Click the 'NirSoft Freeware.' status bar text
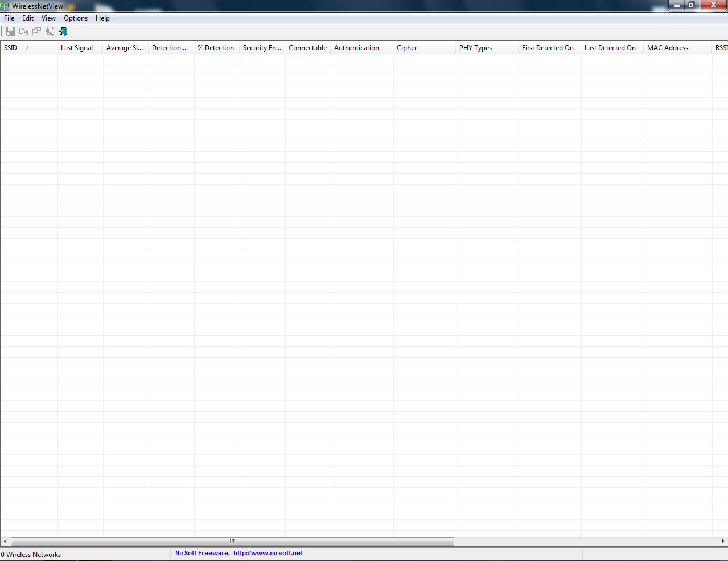This screenshot has height=561, width=728. pyautogui.click(x=202, y=553)
